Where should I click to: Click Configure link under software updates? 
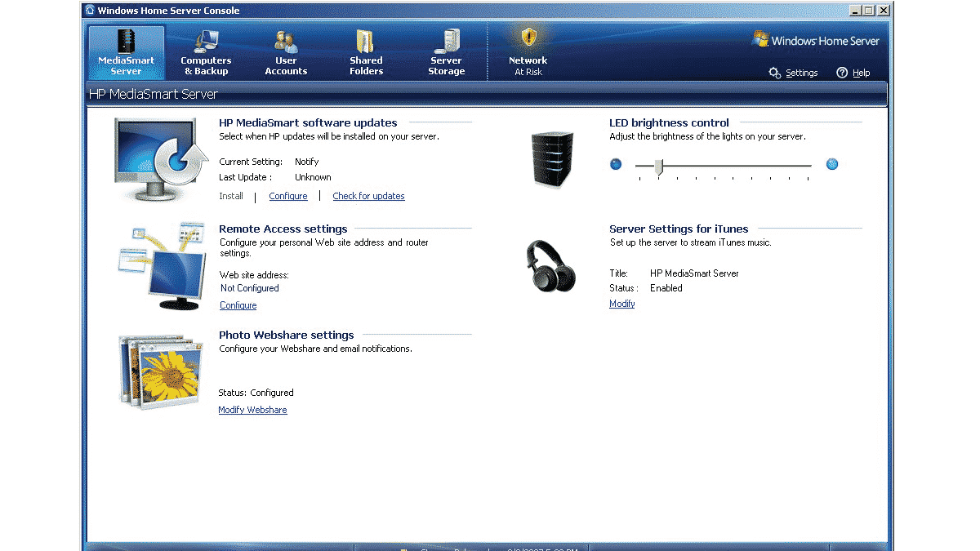point(288,196)
